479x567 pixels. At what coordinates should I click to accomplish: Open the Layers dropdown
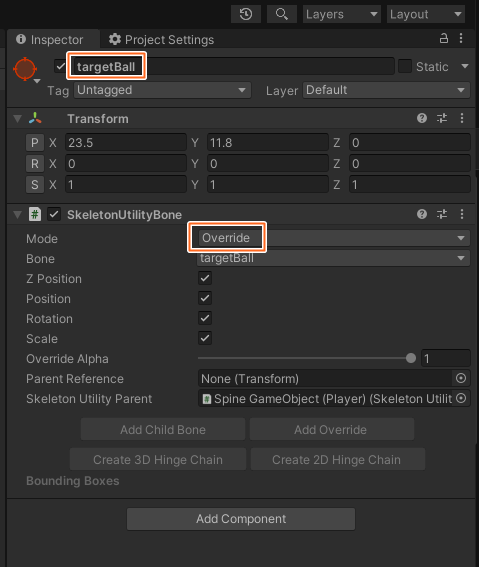[x=342, y=14]
